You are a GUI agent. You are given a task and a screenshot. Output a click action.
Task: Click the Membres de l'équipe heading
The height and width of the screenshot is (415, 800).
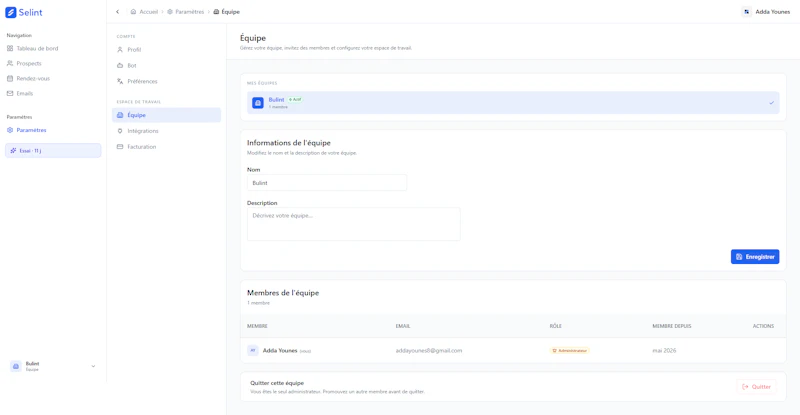point(283,293)
